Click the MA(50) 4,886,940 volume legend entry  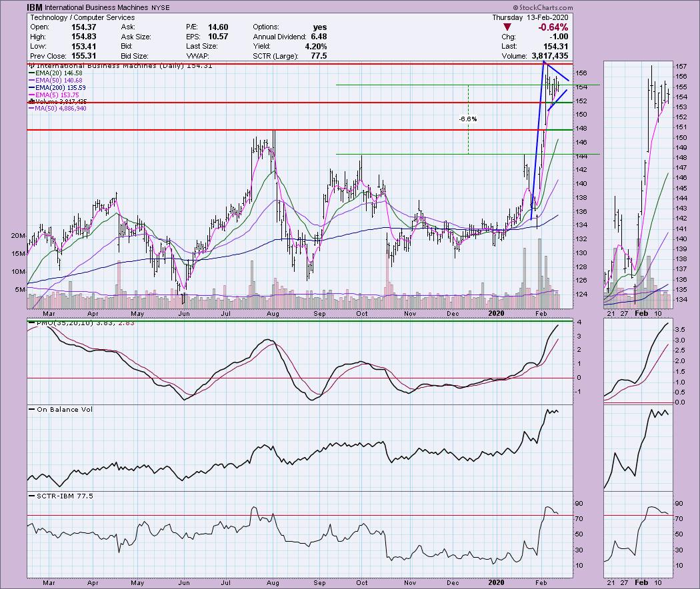(x=57, y=109)
